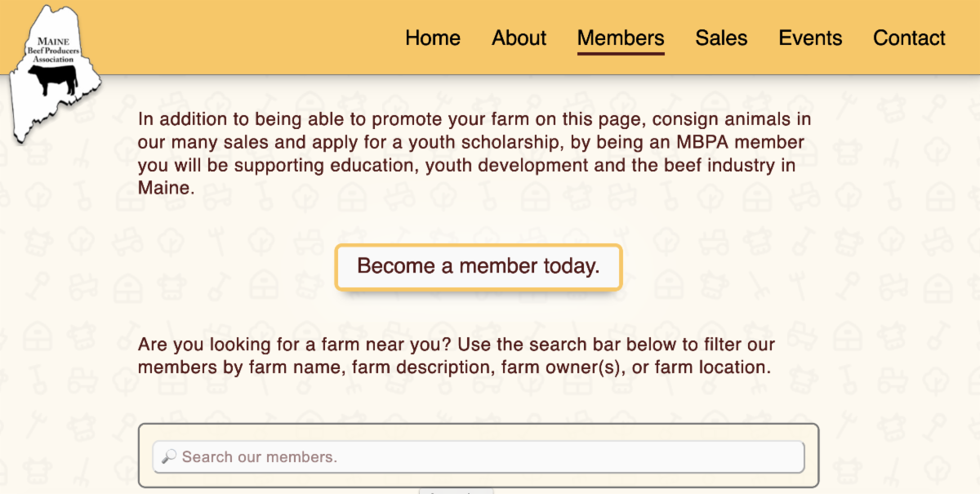Click the black cow silhouette in logo
Screen dimensions: 980x494
coord(53,79)
